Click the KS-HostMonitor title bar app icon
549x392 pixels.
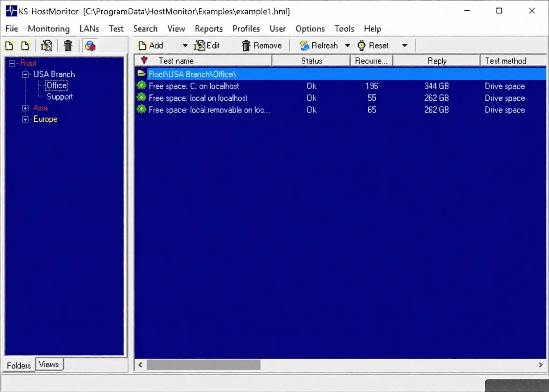tap(12, 11)
